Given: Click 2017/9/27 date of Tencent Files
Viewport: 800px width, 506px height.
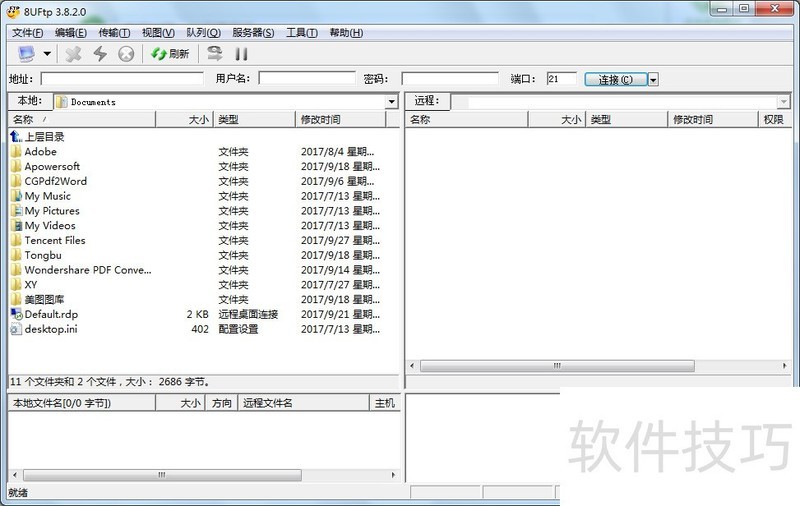Looking at the screenshot, I should coord(340,240).
